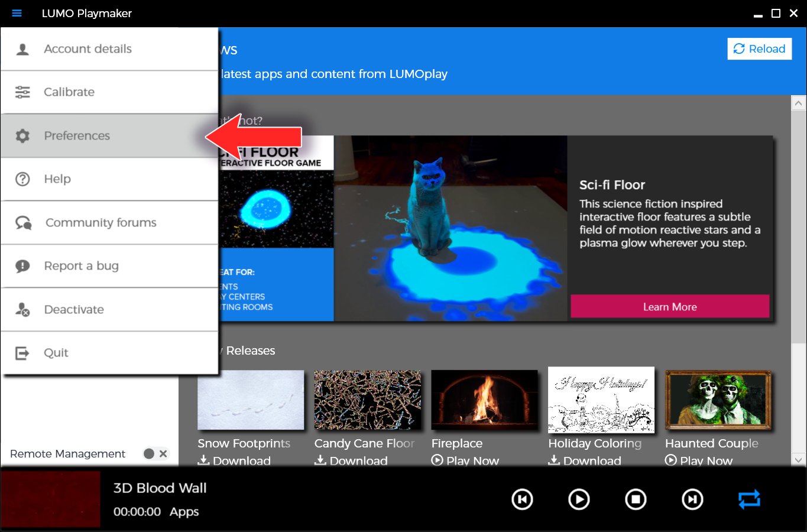This screenshot has height=532, width=807.
Task: Click the Reload button
Action: coord(759,49)
